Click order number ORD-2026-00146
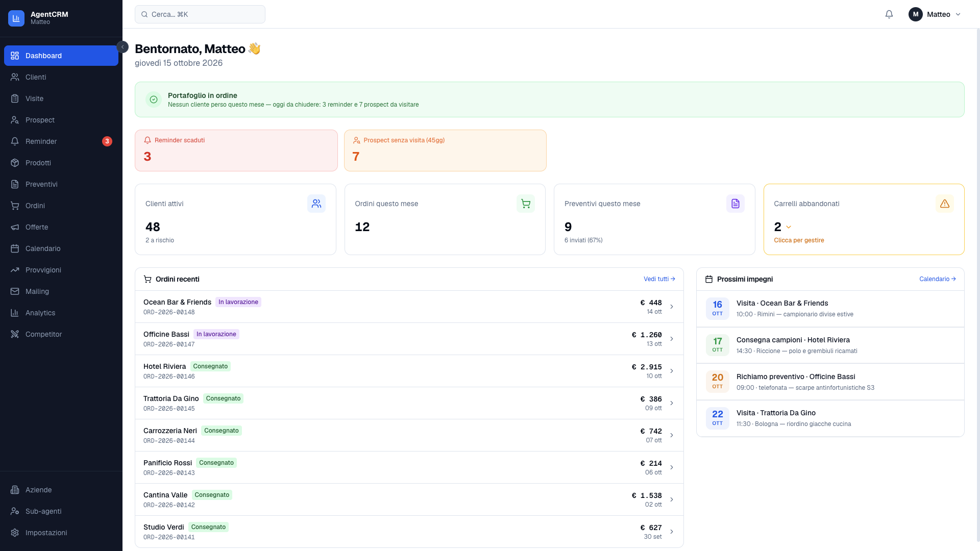Viewport: 980px width, 551px height. coord(169,377)
